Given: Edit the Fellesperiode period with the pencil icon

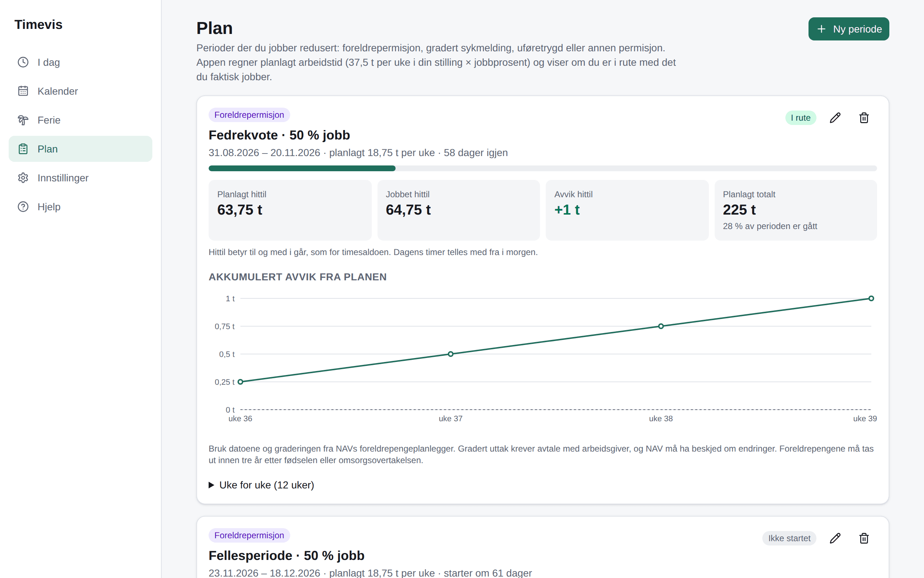Looking at the screenshot, I should [x=835, y=538].
